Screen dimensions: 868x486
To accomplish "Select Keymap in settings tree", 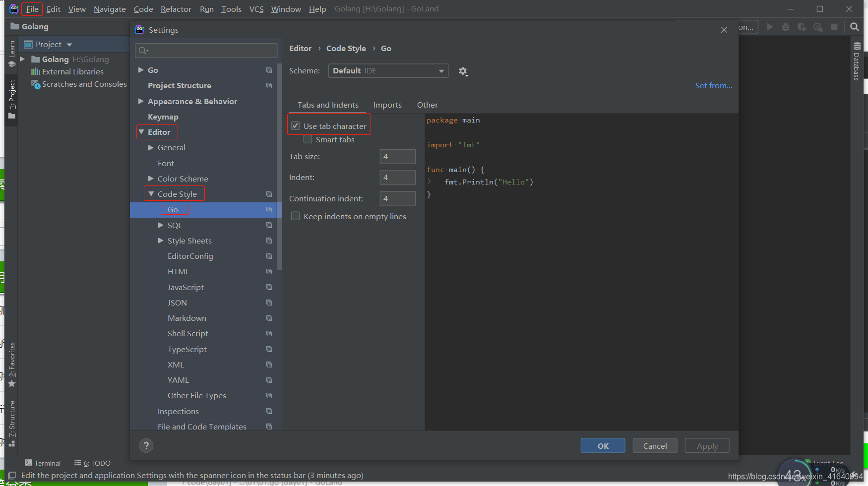I will 163,117.
